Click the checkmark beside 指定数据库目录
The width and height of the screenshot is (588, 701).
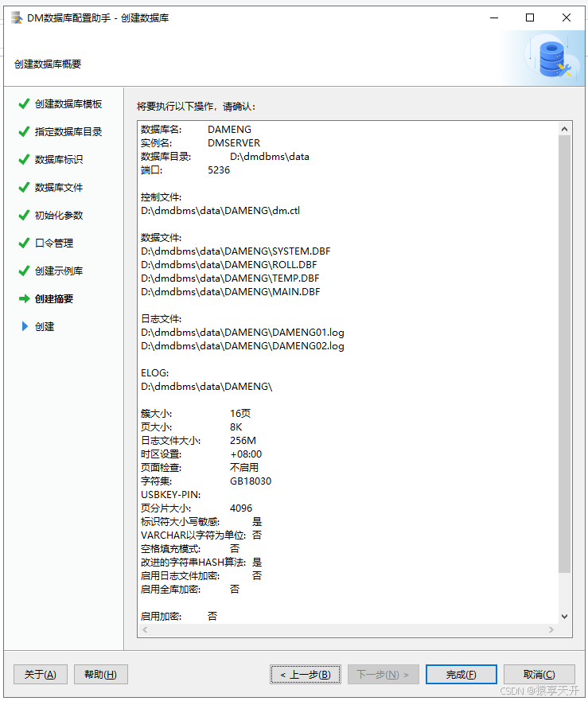(x=24, y=131)
